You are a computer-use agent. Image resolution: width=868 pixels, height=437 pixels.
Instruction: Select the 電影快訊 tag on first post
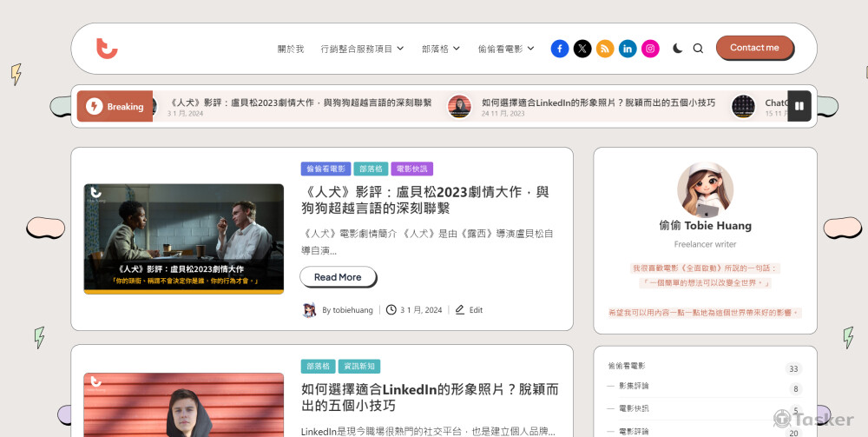[x=411, y=169]
